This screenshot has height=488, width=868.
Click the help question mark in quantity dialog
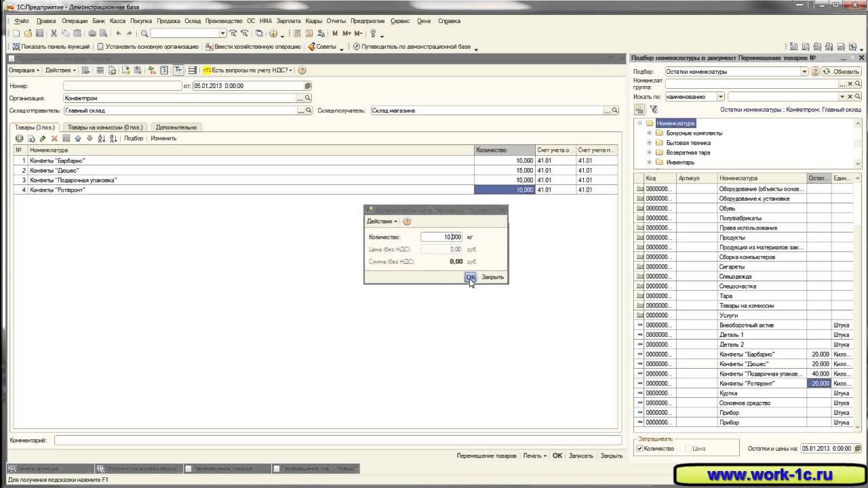click(407, 221)
